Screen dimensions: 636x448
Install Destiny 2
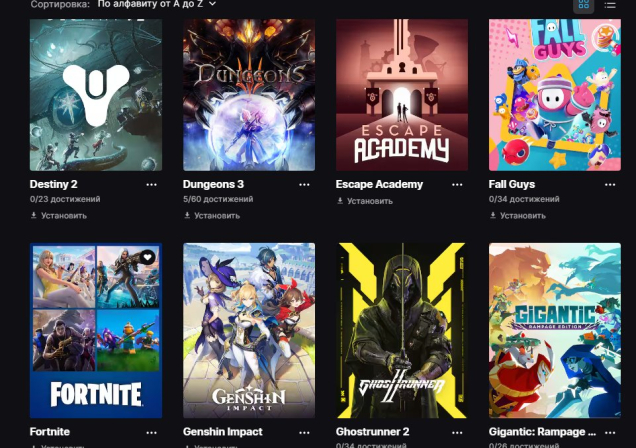pyautogui.click(x=59, y=216)
